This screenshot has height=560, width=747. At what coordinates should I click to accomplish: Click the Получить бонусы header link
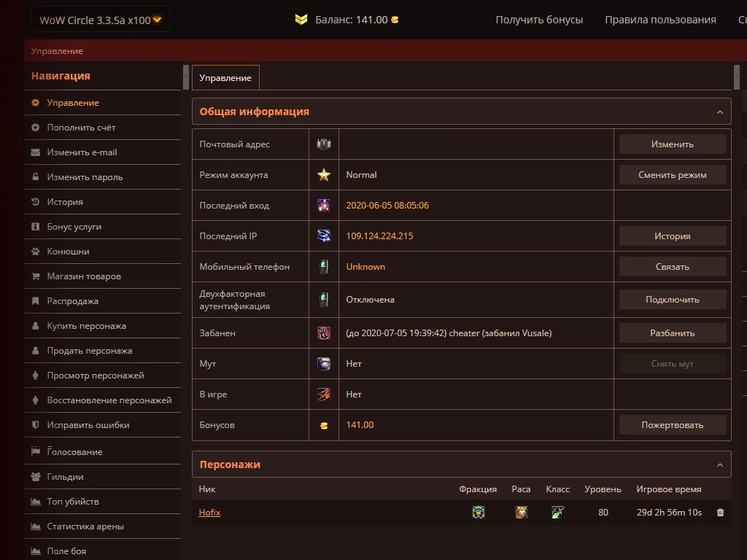coord(539,20)
